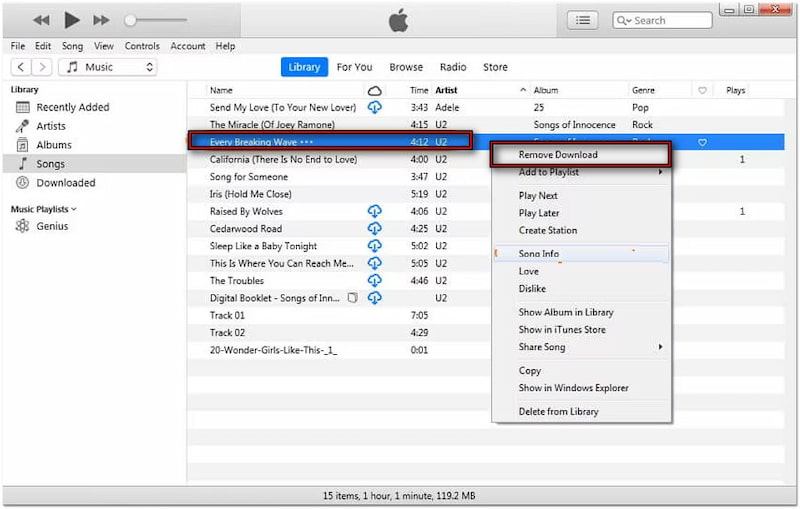Toggle love heart on Every Breaking Wave
Viewport: 800px width, 509px height.
coord(702,142)
